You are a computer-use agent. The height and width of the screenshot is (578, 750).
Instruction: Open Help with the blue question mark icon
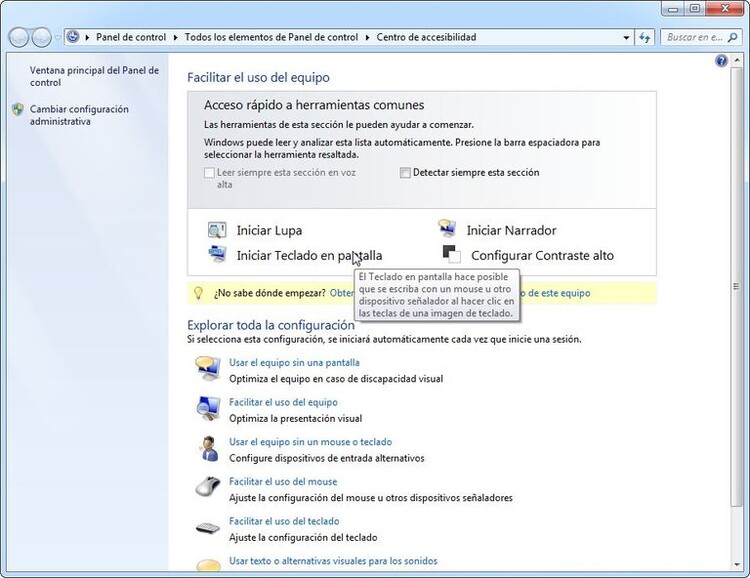721,61
